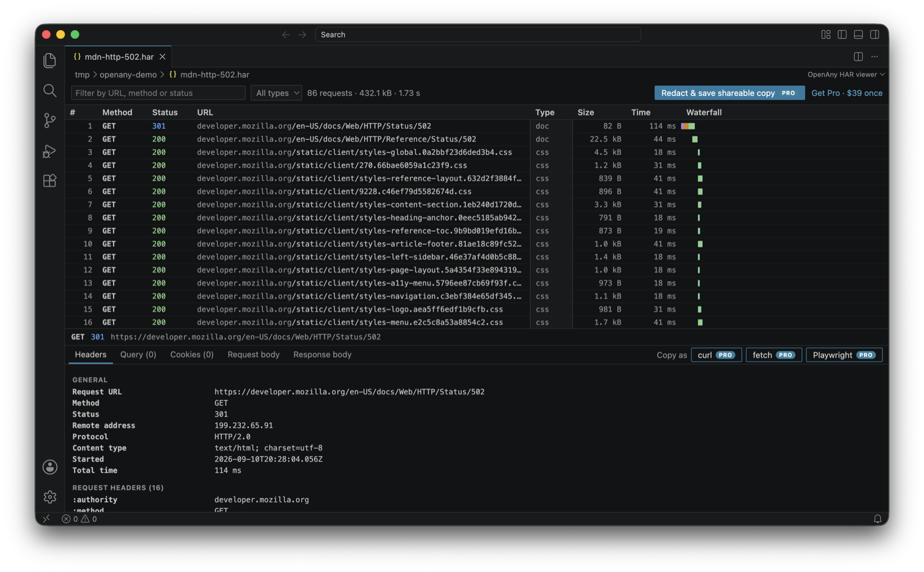Expand the tmp breadcrumb segment
Image resolution: width=924 pixels, height=572 pixels.
[x=82, y=75]
